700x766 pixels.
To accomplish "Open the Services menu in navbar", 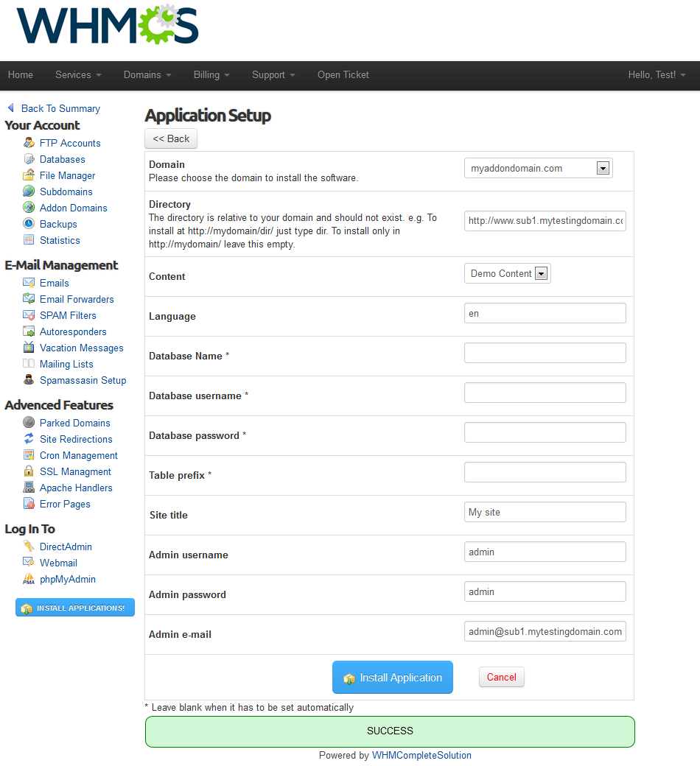I will (x=77, y=75).
